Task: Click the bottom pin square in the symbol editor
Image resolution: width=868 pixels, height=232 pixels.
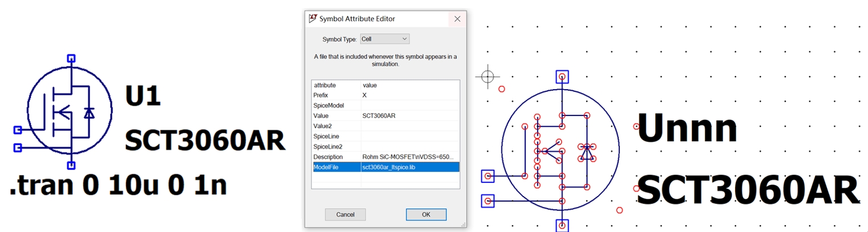Action: pos(562,225)
